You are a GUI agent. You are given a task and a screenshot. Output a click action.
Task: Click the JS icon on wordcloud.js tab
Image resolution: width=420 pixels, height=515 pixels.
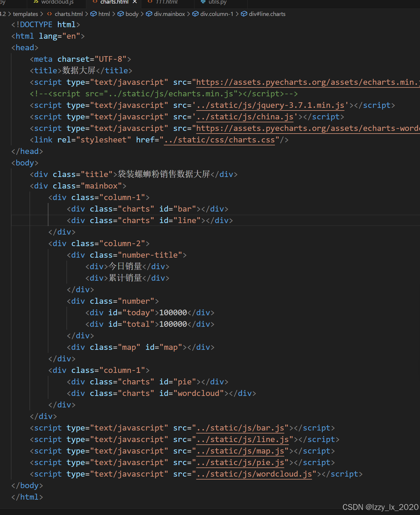(x=36, y=2)
